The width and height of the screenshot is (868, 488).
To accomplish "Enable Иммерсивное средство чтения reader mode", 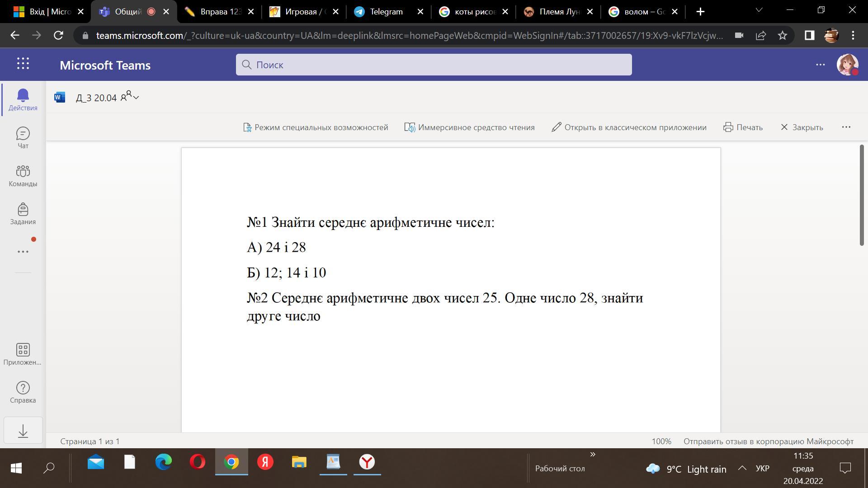I will (469, 127).
